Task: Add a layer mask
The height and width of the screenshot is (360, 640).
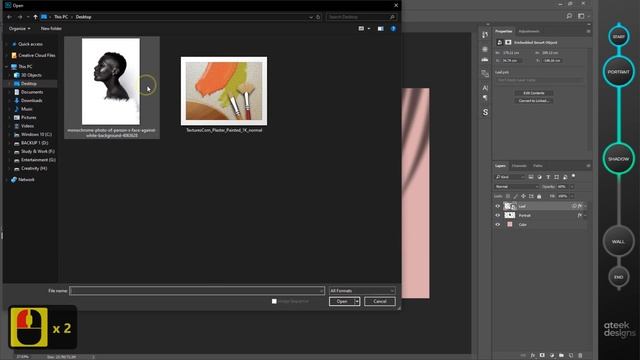Action: [542, 356]
